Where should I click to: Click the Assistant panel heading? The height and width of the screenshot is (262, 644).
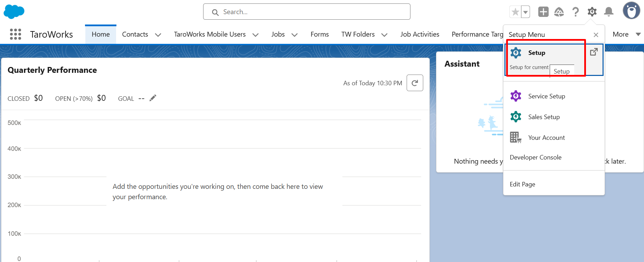(x=462, y=64)
